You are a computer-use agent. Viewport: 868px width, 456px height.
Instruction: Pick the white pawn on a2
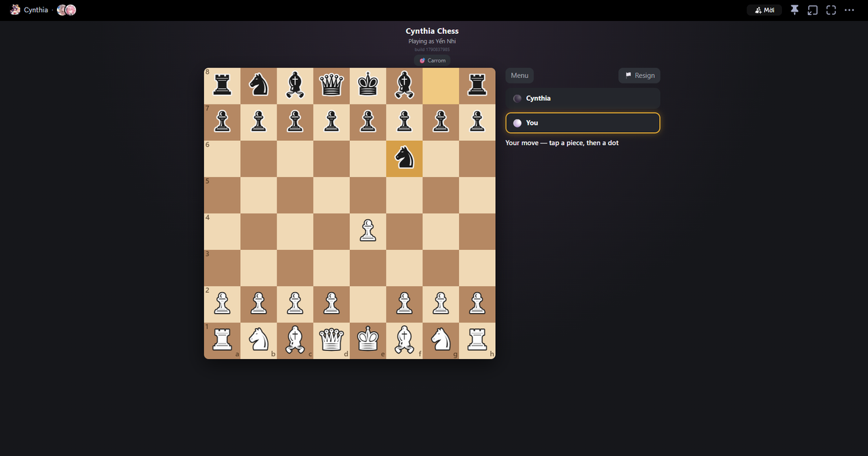(222, 304)
